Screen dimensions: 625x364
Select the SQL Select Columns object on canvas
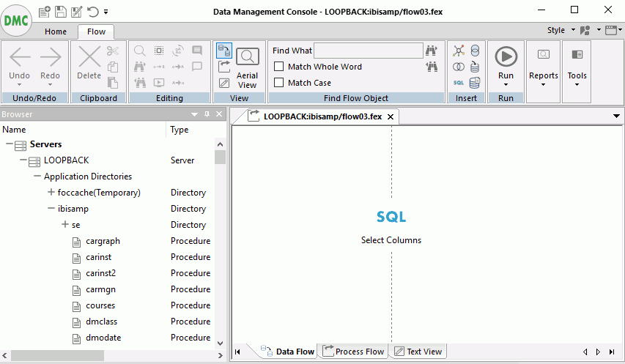(x=391, y=226)
